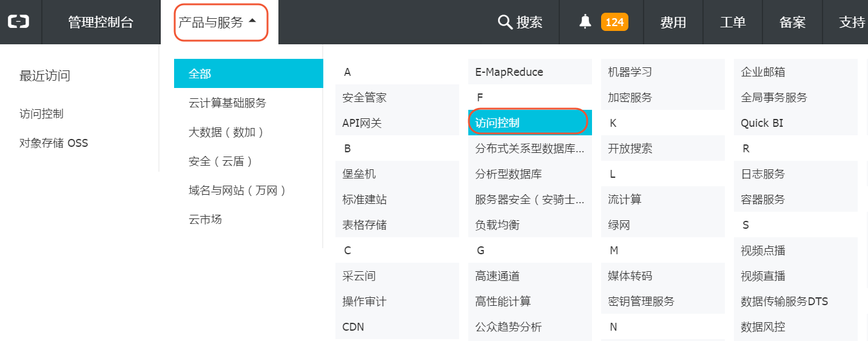Open 视频点播 service
Screen dimensions: 868x341
pyautogui.click(x=796, y=250)
